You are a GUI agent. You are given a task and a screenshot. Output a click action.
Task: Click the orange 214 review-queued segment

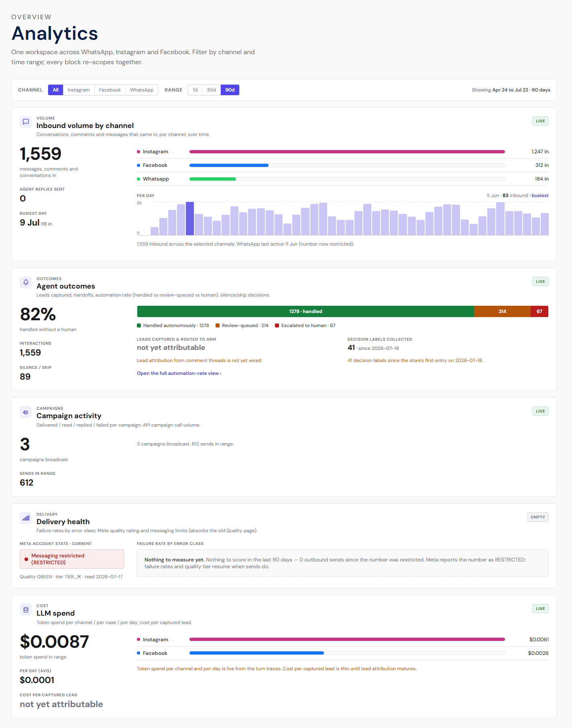click(x=502, y=311)
